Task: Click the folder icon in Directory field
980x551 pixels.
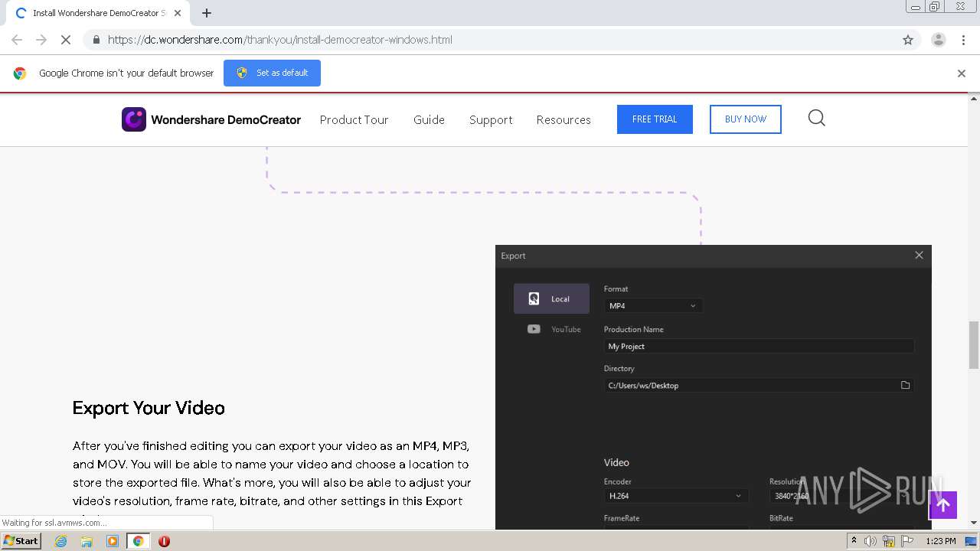Action: tap(905, 386)
